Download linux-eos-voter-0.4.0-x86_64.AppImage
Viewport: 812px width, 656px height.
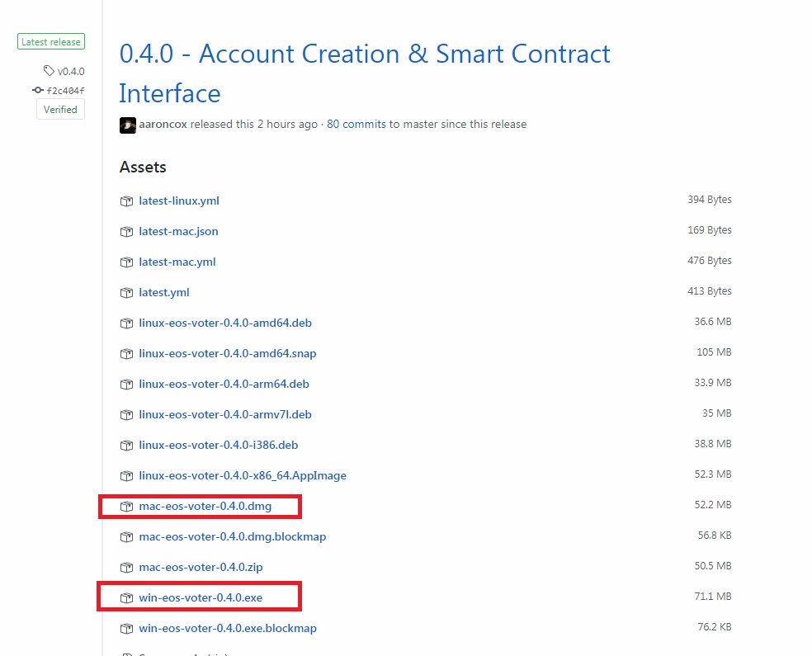[x=243, y=476]
